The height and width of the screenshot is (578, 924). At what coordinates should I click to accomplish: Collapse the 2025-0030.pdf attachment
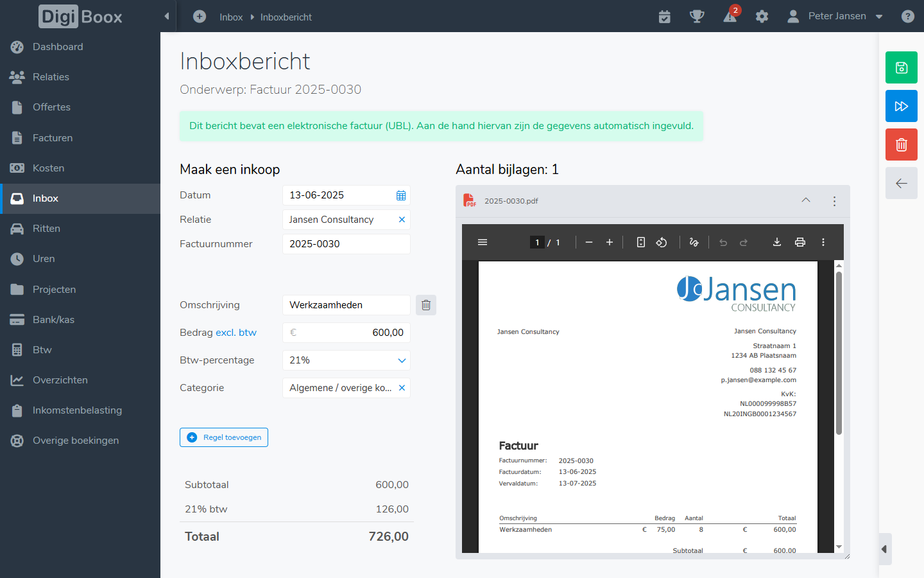point(806,200)
